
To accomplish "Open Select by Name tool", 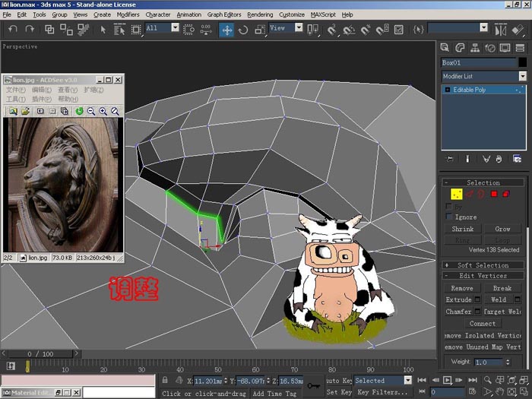I will [119, 30].
